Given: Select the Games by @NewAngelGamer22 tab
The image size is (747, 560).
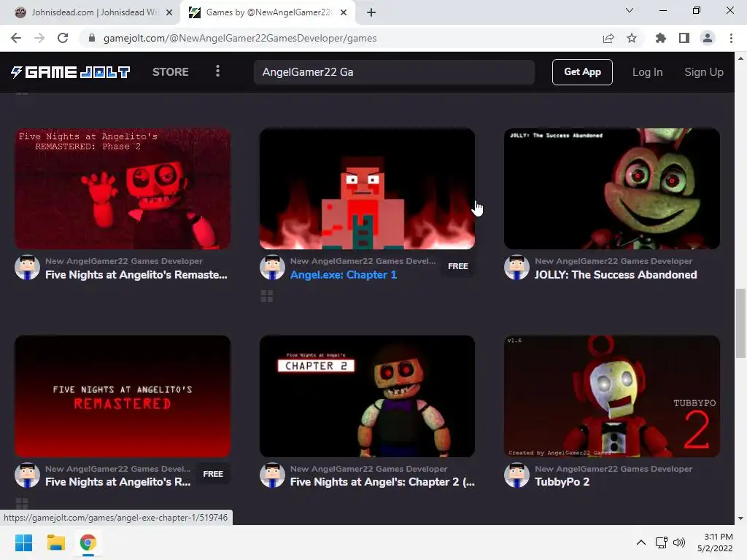Looking at the screenshot, I should click(x=267, y=12).
